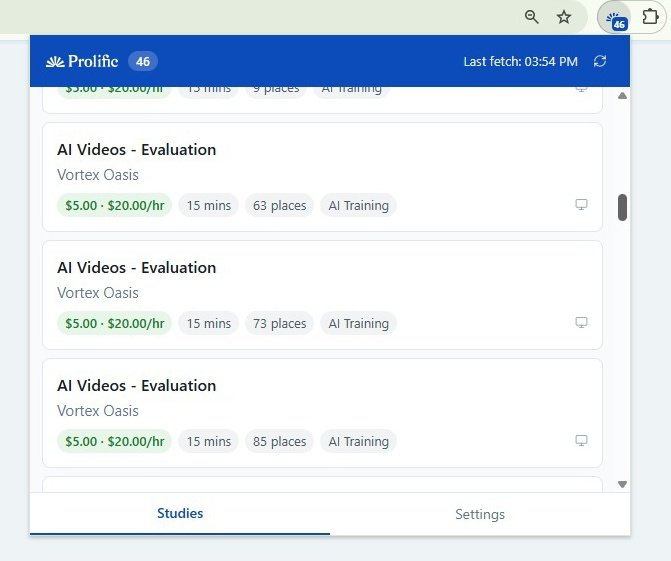Click the 15 mins pill on the 85 places card
The image size is (671, 561).
click(x=208, y=442)
